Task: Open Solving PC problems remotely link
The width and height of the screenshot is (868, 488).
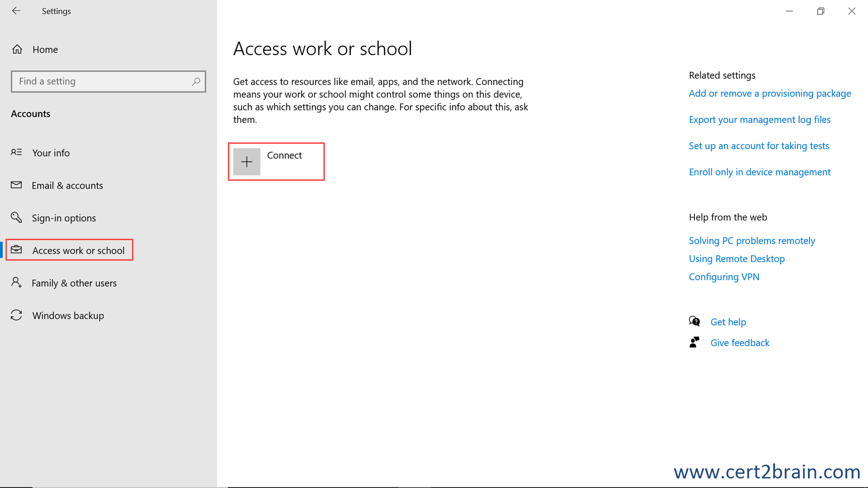Action: tap(752, 241)
